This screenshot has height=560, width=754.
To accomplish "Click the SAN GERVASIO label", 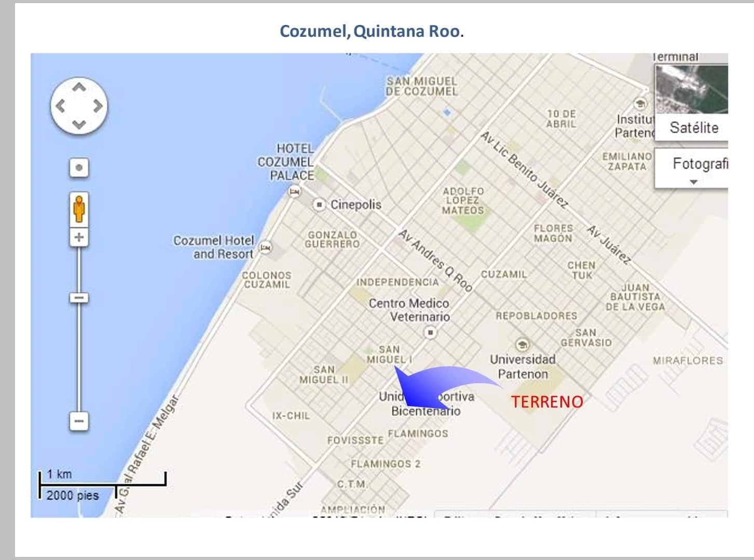I will 586,338.
